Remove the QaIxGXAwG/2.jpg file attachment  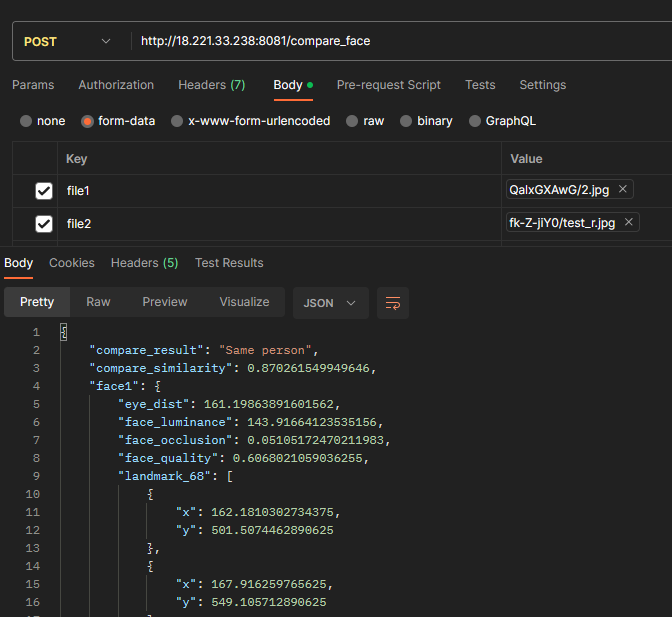pyautogui.click(x=623, y=189)
